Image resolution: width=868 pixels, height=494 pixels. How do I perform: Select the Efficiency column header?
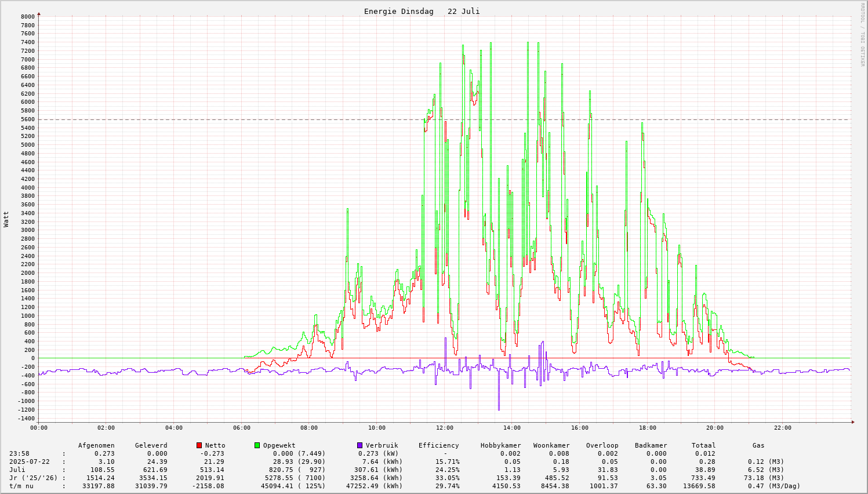[x=438, y=445]
